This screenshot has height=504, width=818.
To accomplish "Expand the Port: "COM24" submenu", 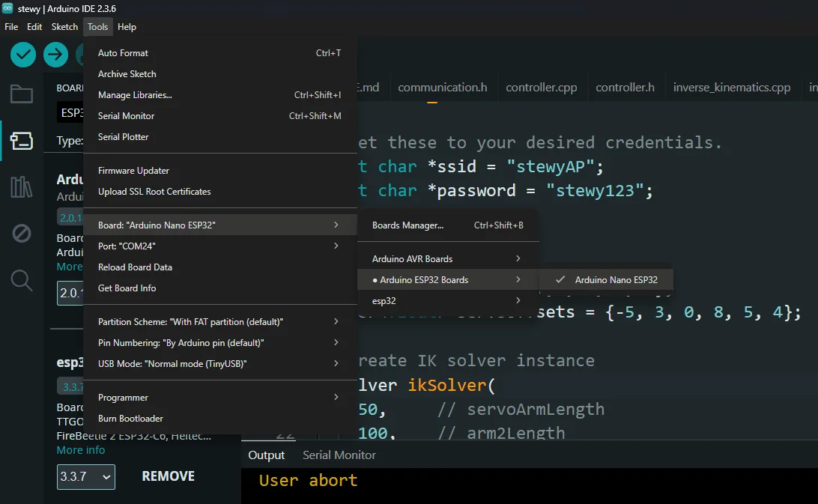I will [219, 246].
